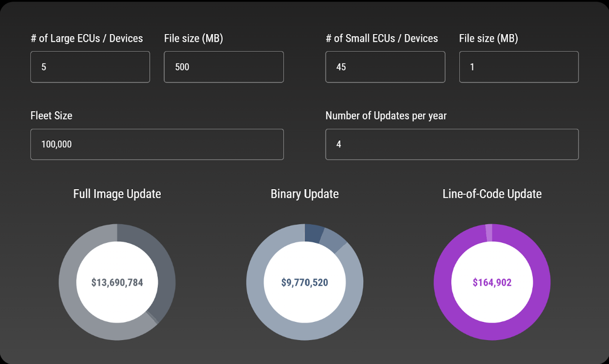The width and height of the screenshot is (609, 364).
Task: Click the Binary Update chart title
Action: [304, 194]
